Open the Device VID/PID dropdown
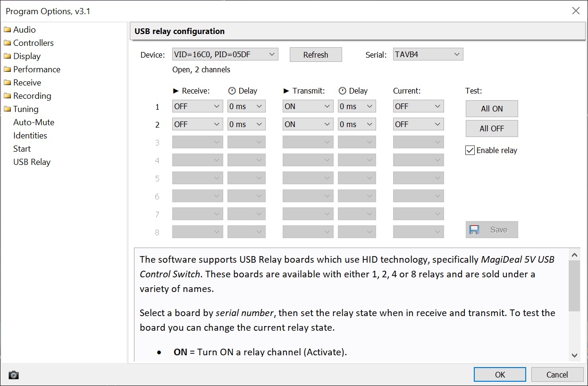This screenshot has height=386, width=588. 225,54
